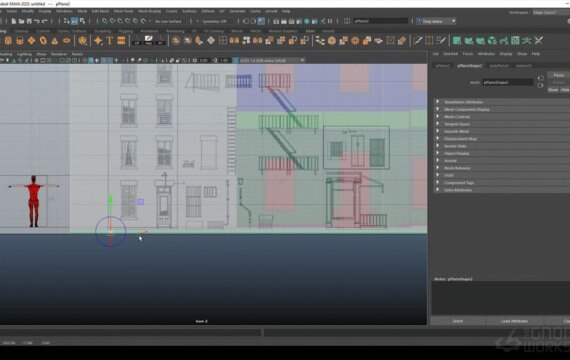Open the Edit Mesh menu
Screen dimensions: 570x360
(x=100, y=11)
